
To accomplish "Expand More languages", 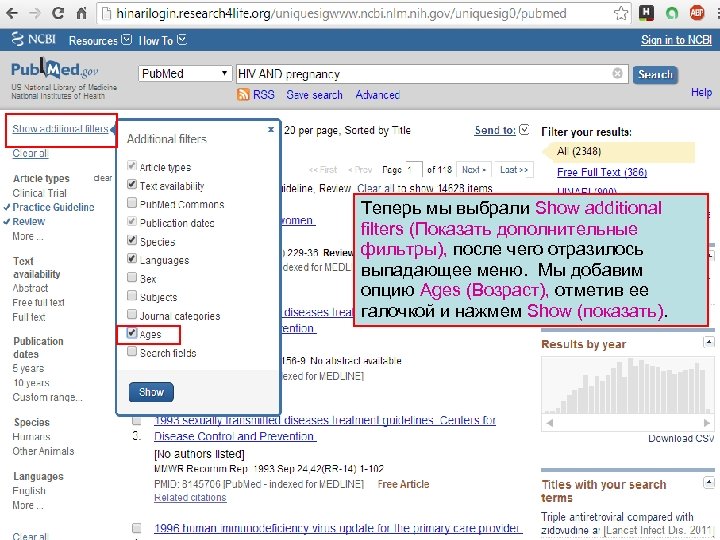I will pyautogui.click(x=28, y=505).
